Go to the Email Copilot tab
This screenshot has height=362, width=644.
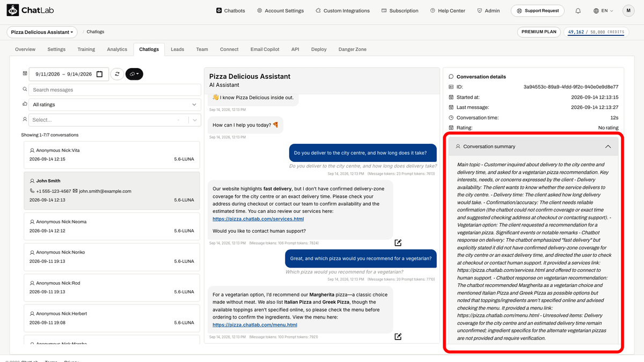pyautogui.click(x=265, y=49)
